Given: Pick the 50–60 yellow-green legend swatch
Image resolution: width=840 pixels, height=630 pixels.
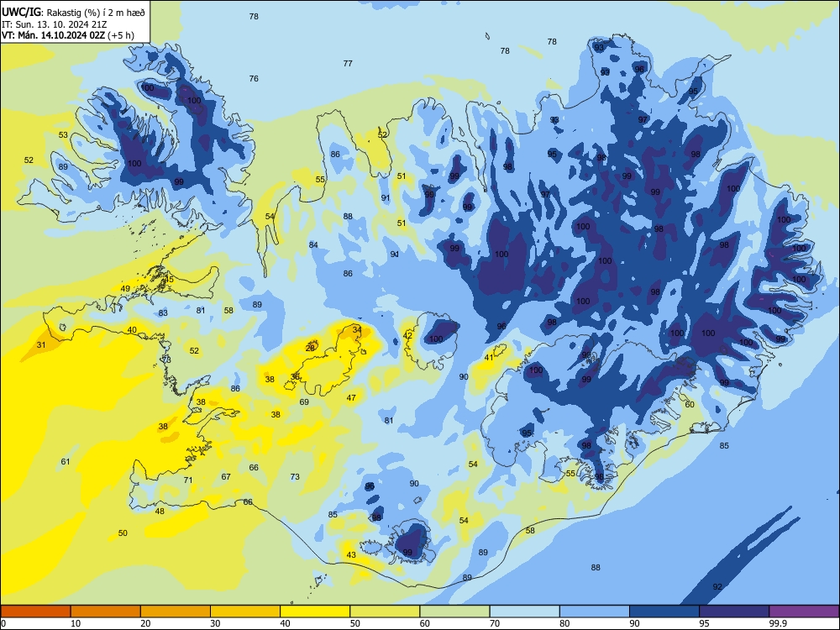Looking at the screenshot, I should coord(385,612).
